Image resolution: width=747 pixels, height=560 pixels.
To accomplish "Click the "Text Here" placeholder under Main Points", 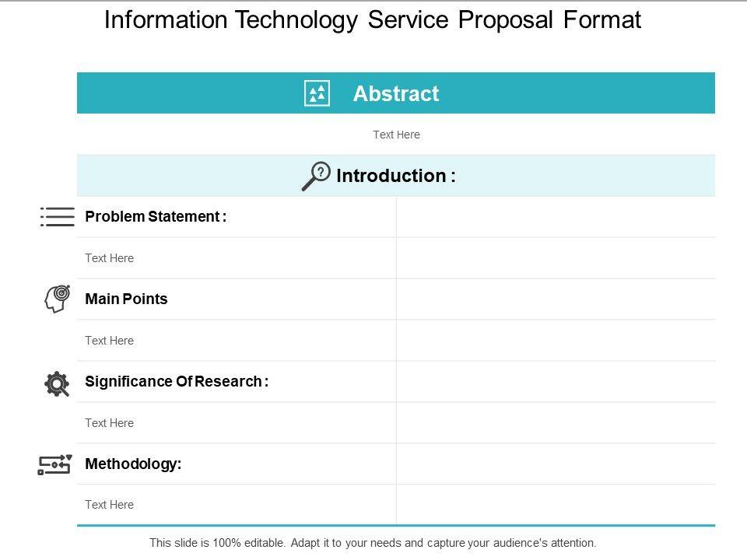I will tap(109, 341).
